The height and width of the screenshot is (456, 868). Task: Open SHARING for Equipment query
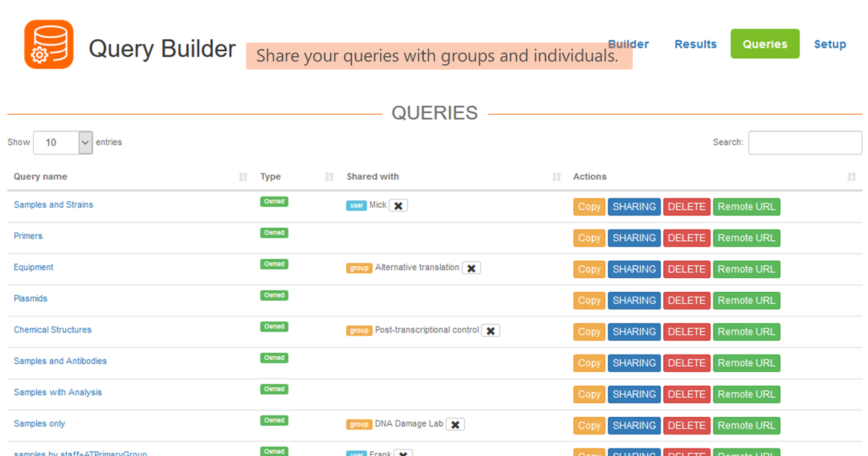pyautogui.click(x=634, y=269)
